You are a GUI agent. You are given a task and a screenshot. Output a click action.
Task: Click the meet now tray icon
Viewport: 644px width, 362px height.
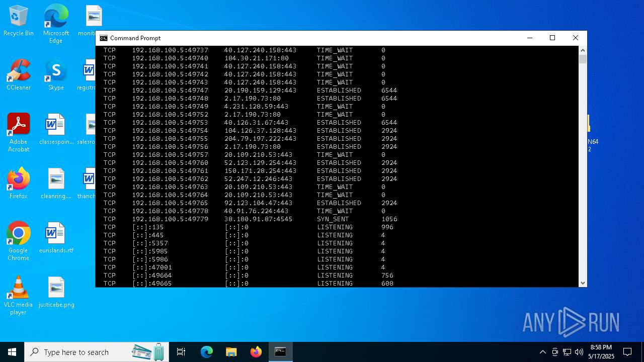[x=555, y=352]
